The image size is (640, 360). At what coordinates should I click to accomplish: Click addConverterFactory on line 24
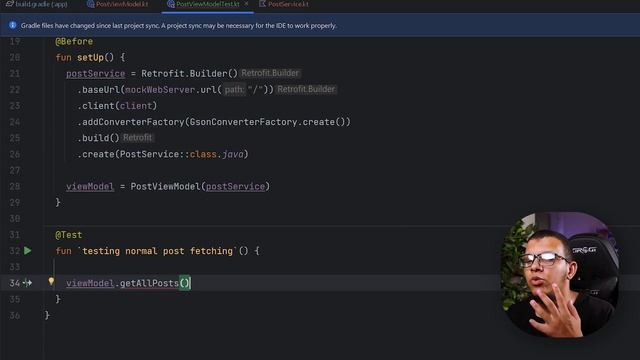tap(133, 122)
